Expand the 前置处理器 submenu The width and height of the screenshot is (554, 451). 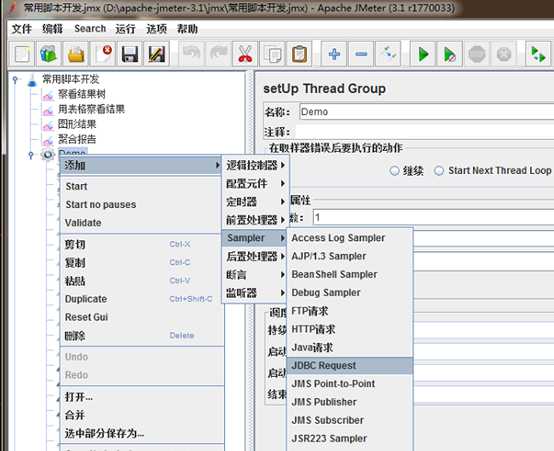pyautogui.click(x=255, y=220)
